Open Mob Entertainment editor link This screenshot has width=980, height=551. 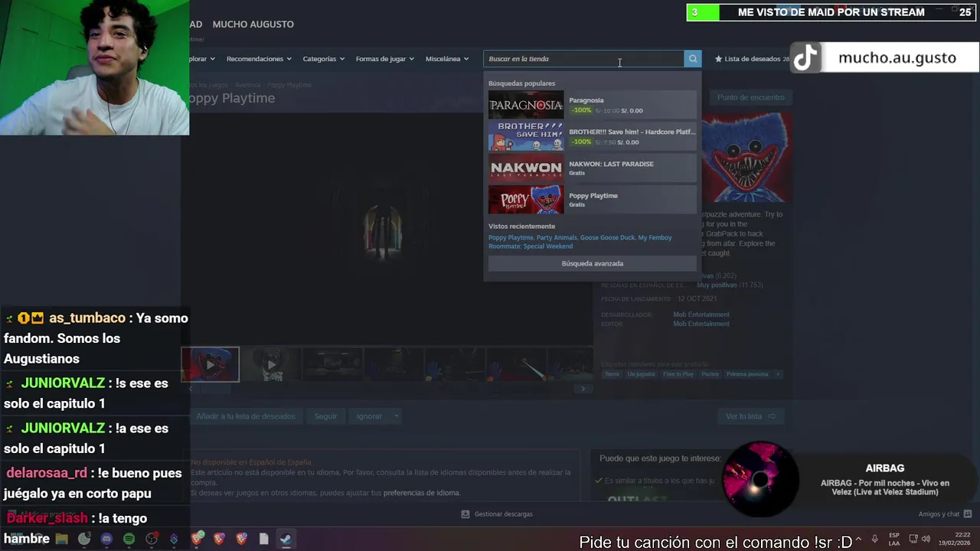point(701,324)
